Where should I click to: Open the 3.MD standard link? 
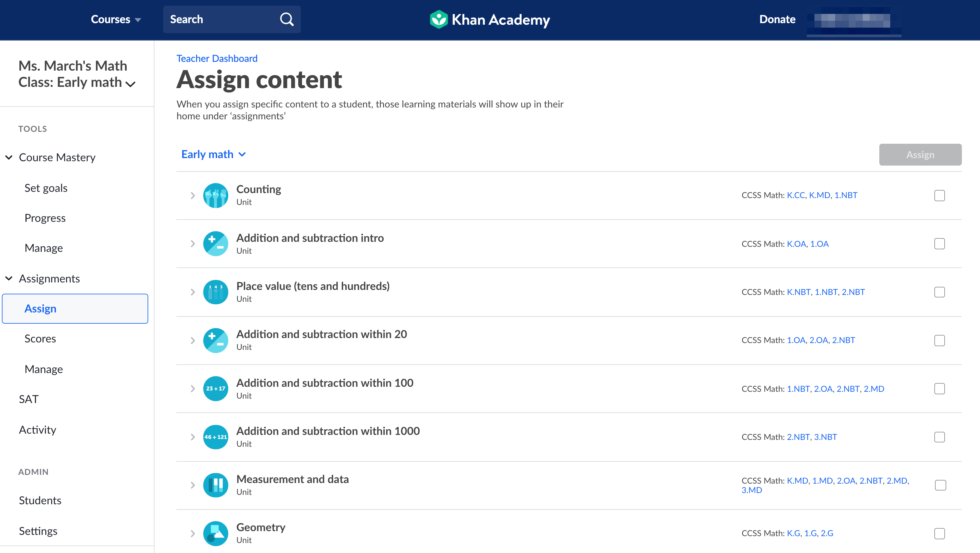[x=752, y=490]
